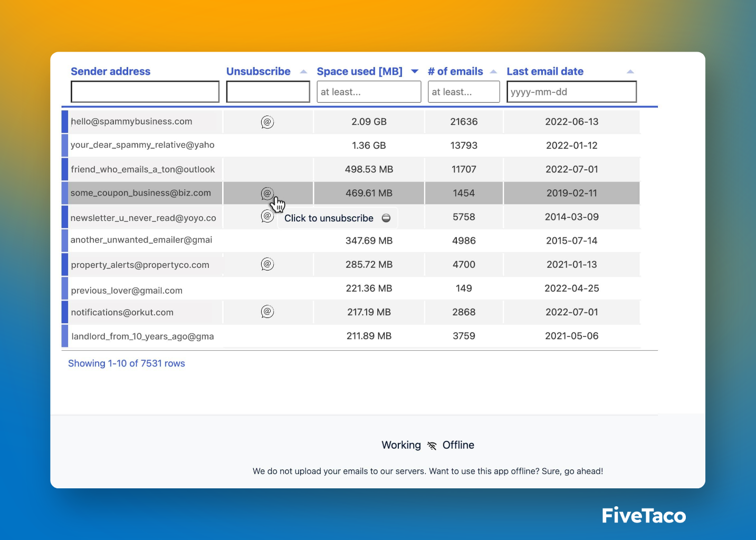Click the 13793 emails count cell

pos(464,146)
